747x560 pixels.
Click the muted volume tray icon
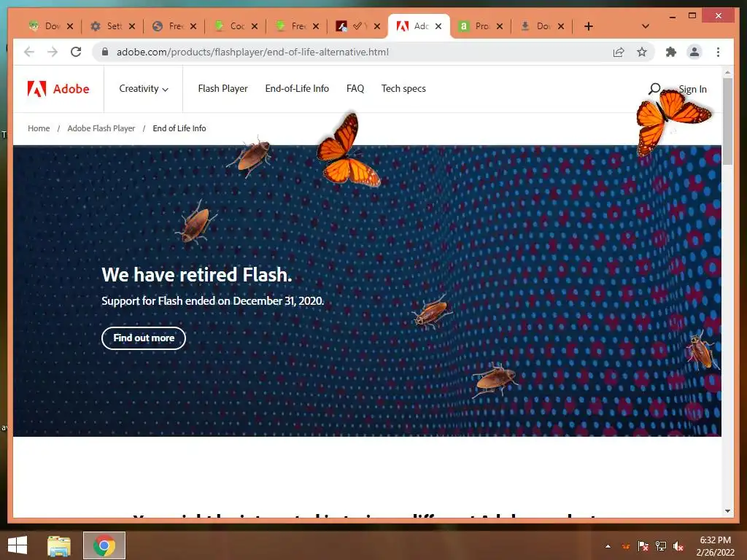pyautogui.click(x=678, y=546)
